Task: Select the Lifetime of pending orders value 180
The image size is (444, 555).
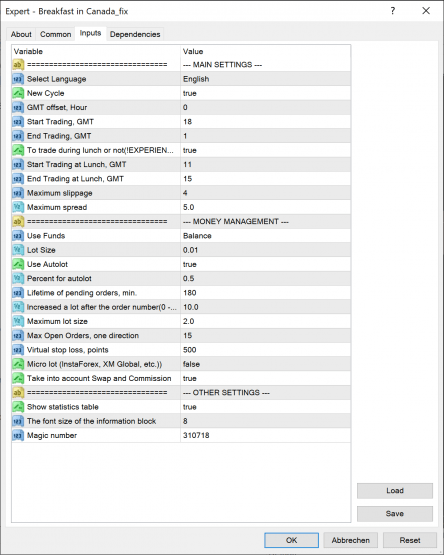Action: coord(266,293)
